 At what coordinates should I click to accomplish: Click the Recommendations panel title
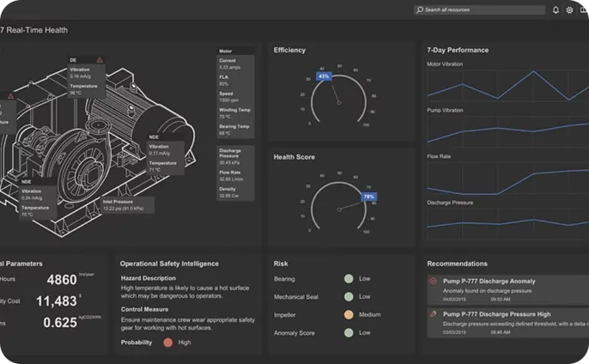tap(457, 264)
